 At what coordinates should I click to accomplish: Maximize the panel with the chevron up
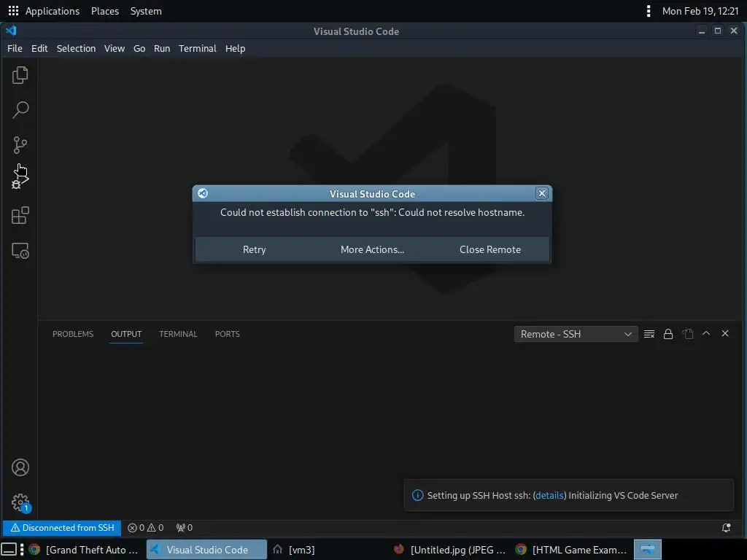click(x=706, y=333)
